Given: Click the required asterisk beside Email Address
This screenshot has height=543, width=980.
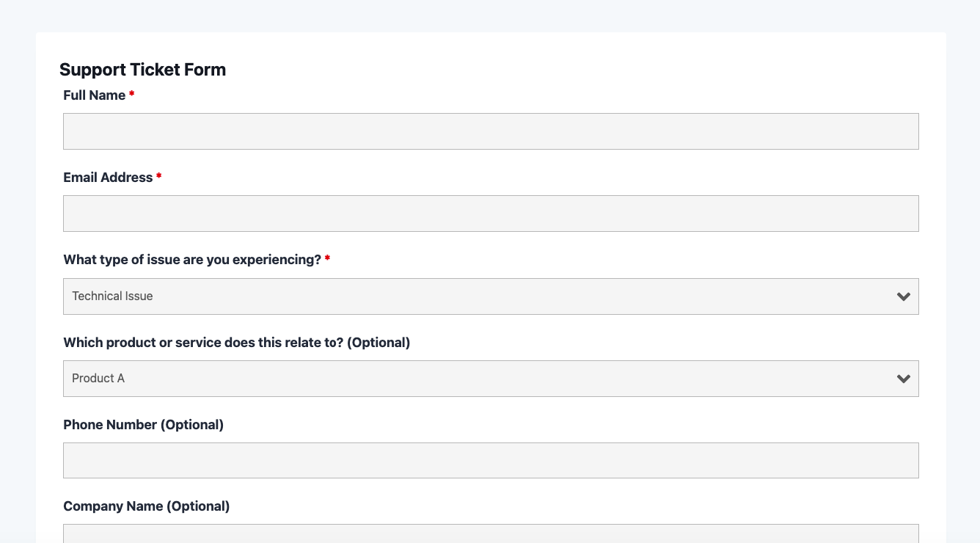Looking at the screenshot, I should click(x=159, y=177).
